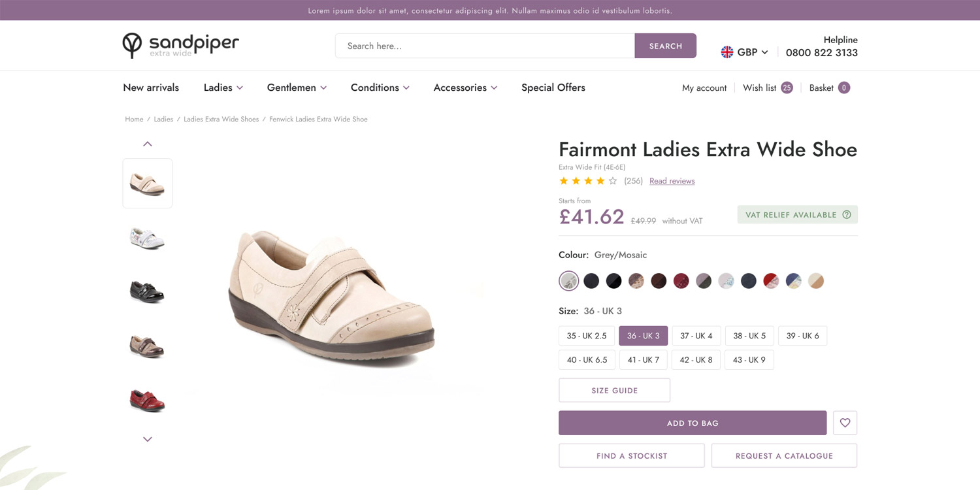
Task: Go to New arrivals
Action: [151, 88]
